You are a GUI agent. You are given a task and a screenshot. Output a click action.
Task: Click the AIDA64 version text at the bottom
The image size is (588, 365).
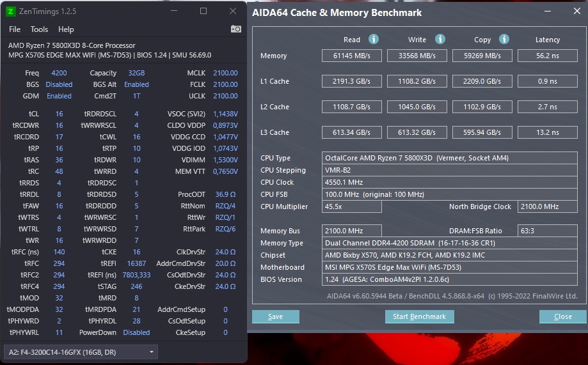452,296
